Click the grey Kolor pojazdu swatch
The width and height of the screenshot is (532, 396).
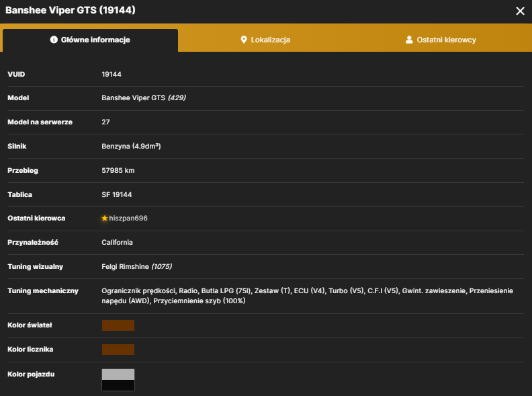click(118, 374)
